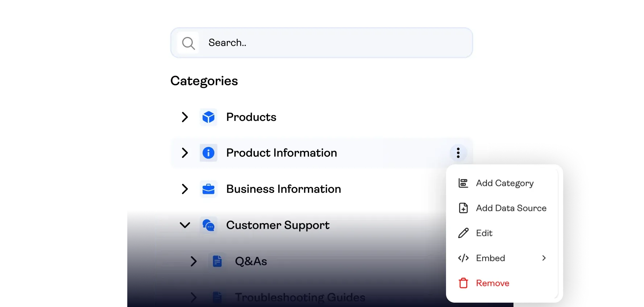Expand the Products category
This screenshot has height=307, width=644.
185,117
